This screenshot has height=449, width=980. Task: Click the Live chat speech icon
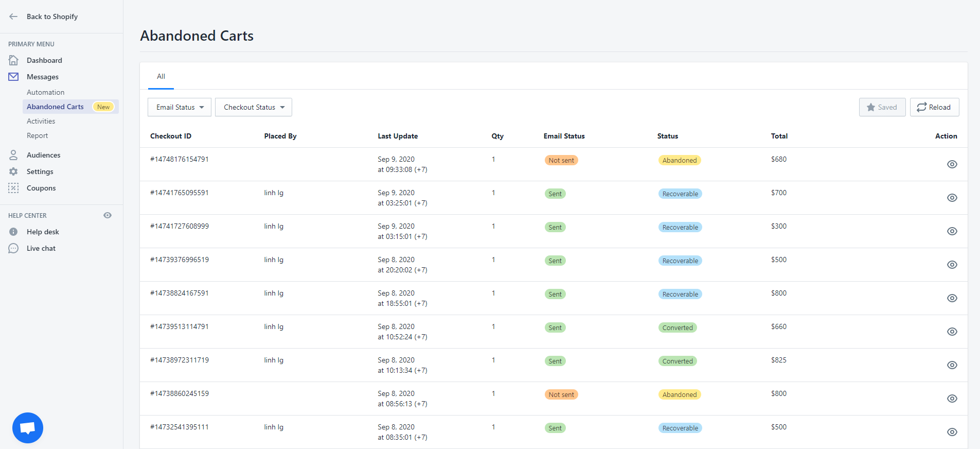point(13,248)
